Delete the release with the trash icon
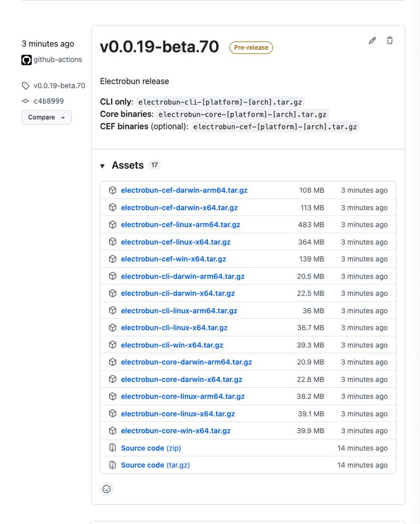Screen dimensions: 420x524 (390, 41)
